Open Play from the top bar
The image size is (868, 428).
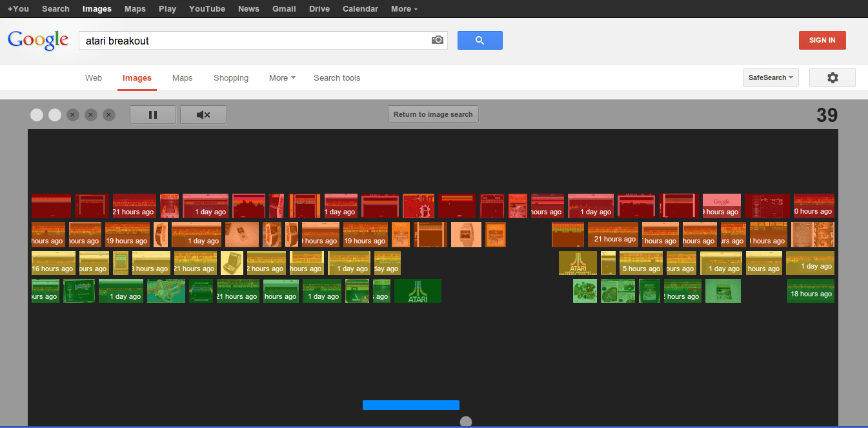(167, 9)
